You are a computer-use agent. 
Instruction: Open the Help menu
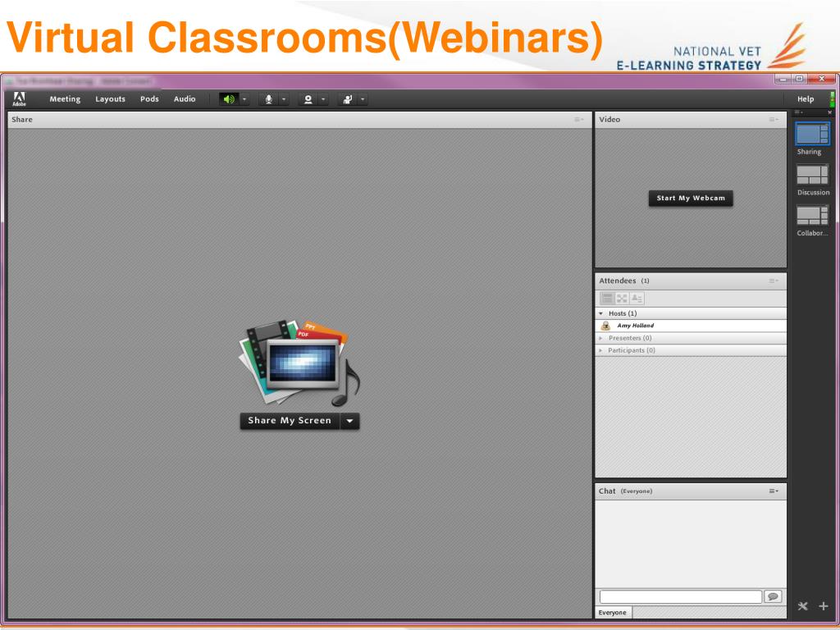tap(806, 99)
